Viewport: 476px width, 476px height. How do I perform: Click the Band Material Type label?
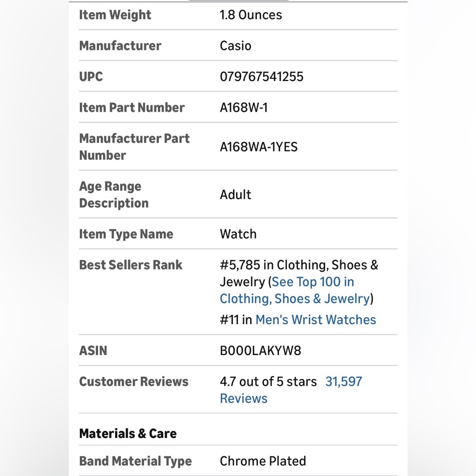pyautogui.click(x=135, y=461)
